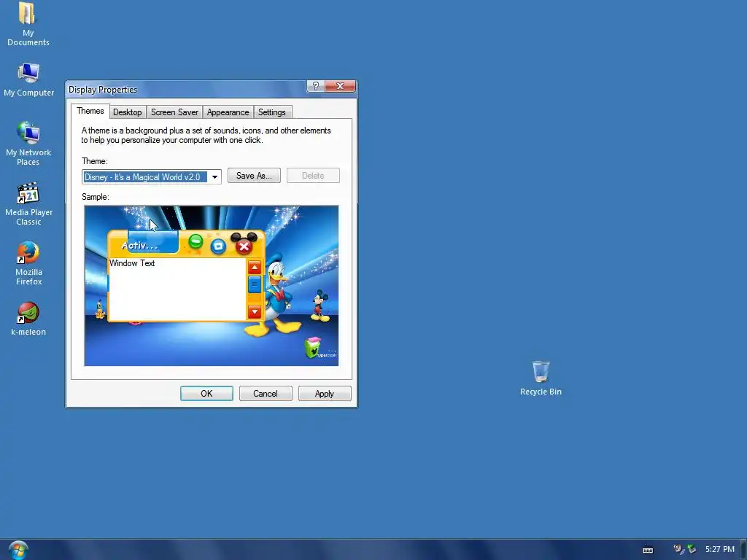This screenshot has width=747, height=560.
Task: Click the Safely Remove Hardware tray icon
Action: coord(692,549)
